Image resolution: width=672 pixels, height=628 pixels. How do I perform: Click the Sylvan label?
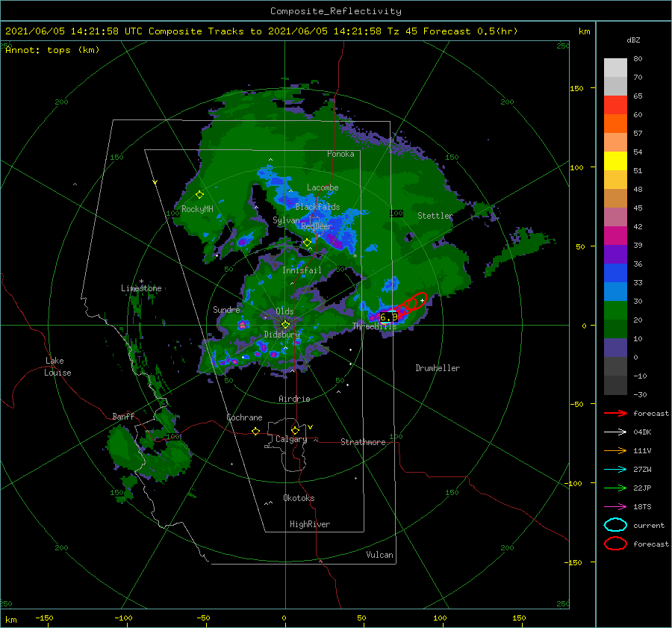point(286,220)
